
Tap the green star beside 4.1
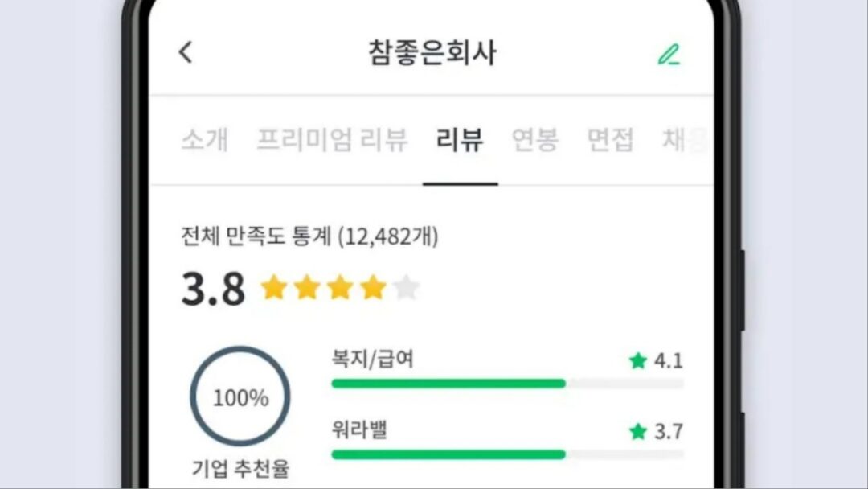[638, 361]
